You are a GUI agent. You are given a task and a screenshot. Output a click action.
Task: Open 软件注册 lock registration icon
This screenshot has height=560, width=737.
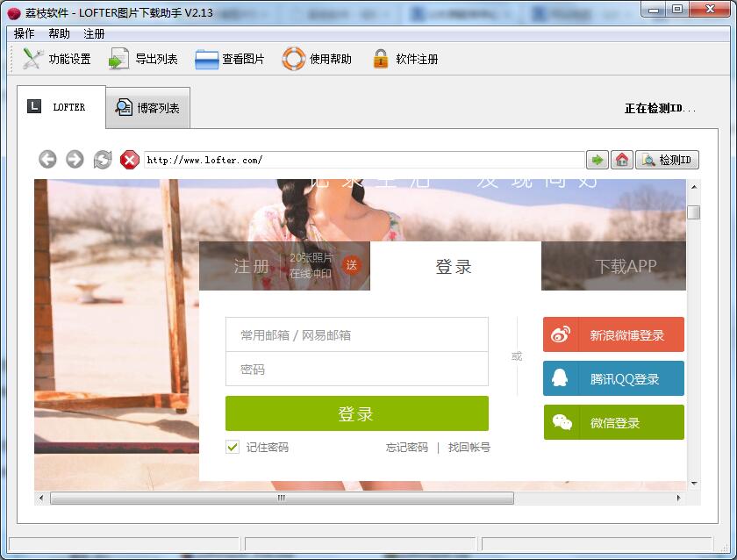pyautogui.click(x=380, y=59)
